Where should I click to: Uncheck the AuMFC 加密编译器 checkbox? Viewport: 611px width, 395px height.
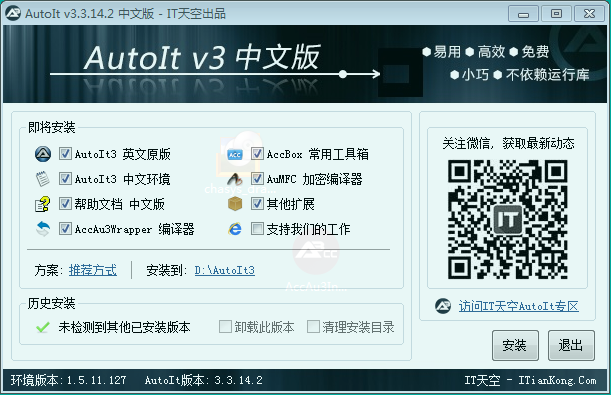(257, 179)
